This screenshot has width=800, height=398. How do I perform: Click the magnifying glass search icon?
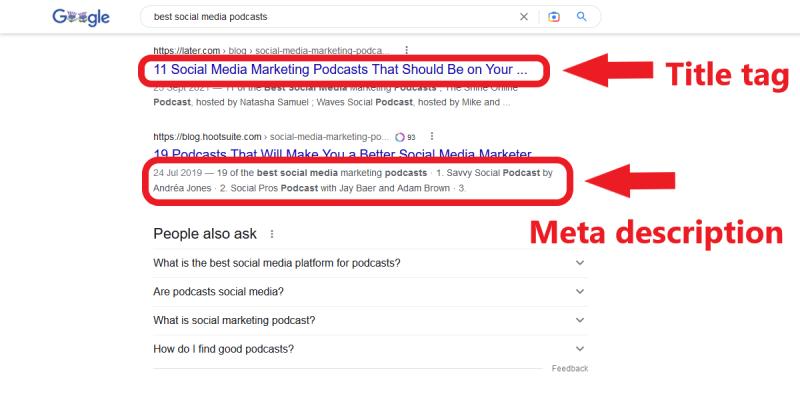click(x=581, y=17)
